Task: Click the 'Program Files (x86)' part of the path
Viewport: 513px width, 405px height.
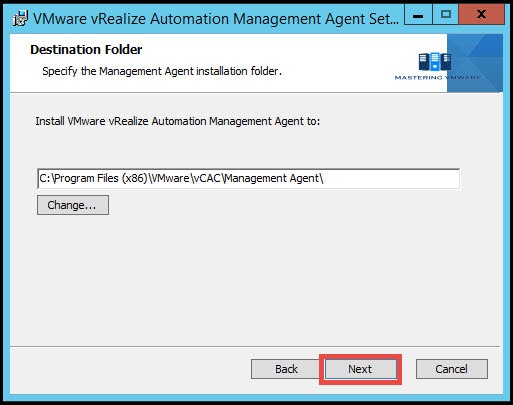Action: click(x=101, y=179)
